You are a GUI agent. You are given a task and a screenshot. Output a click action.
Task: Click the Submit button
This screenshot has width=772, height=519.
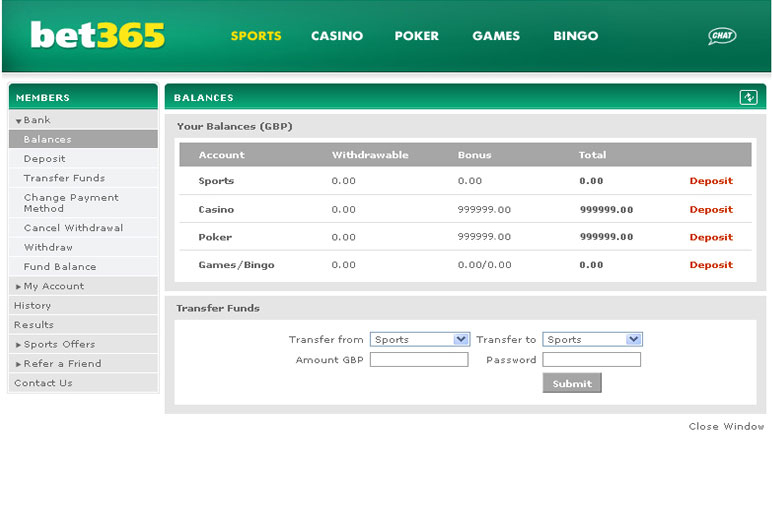(572, 383)
